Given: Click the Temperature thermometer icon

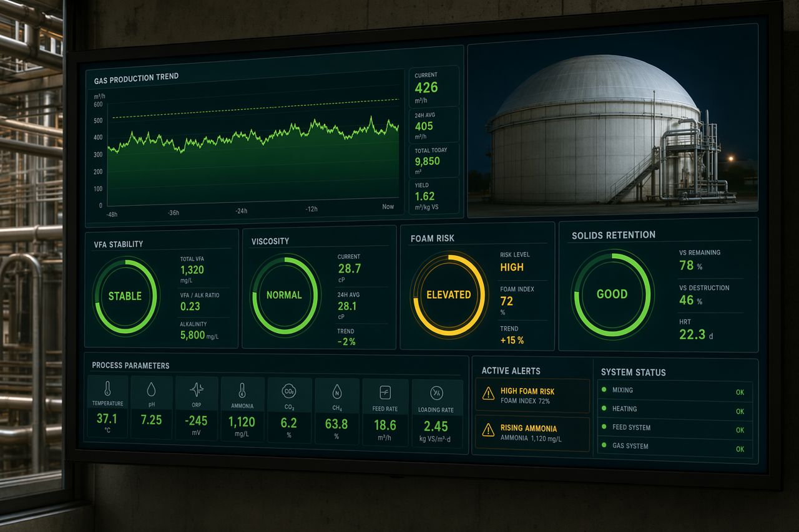Looking at the screenshot, I should tap(107, 389).
